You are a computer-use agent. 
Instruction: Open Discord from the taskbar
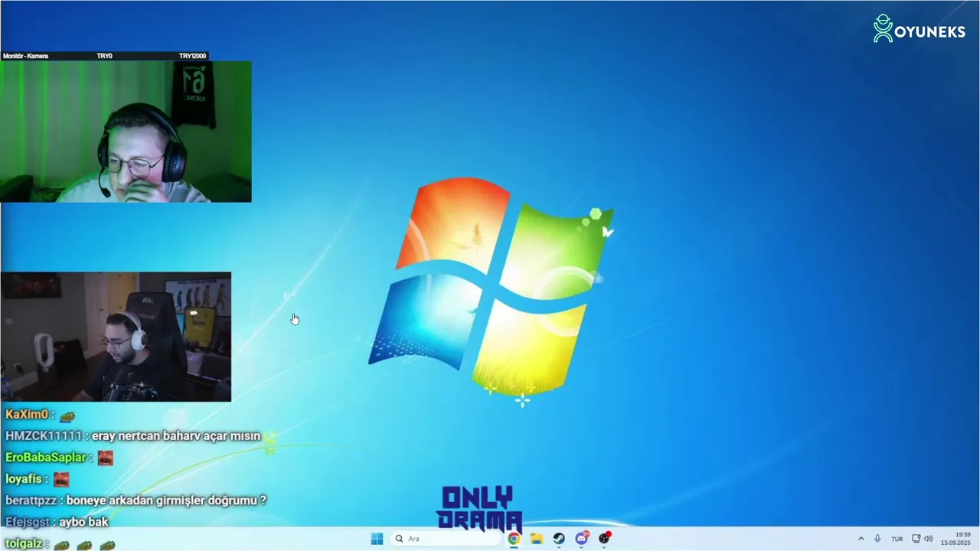click(582, 538)
